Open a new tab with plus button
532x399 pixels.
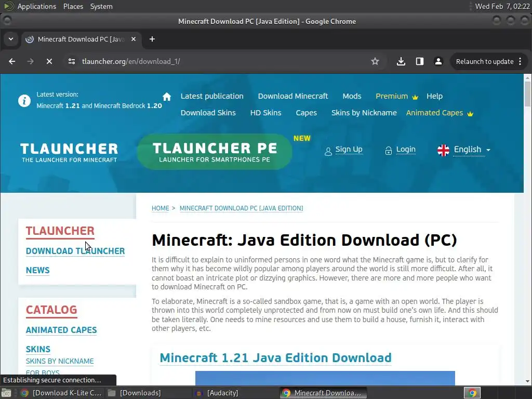pyautogui.click(x=152, y=39)
